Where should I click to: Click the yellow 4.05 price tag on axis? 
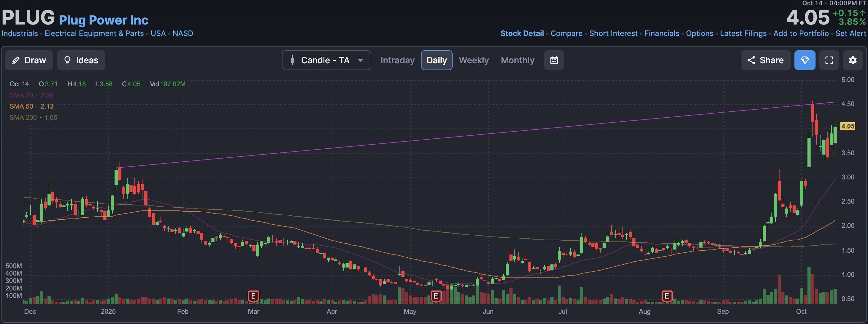click(x=848, y=126)
